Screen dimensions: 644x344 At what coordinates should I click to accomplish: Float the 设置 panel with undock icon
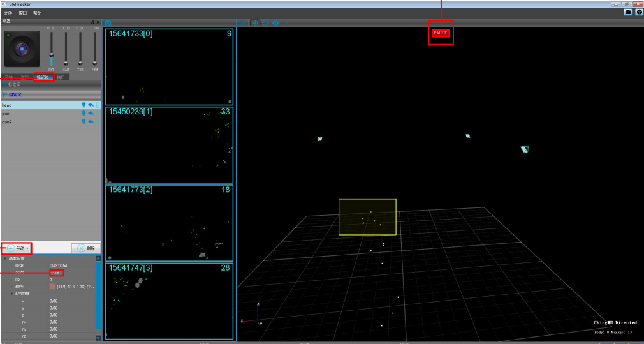pyautogui.click(x=93, y=22)
